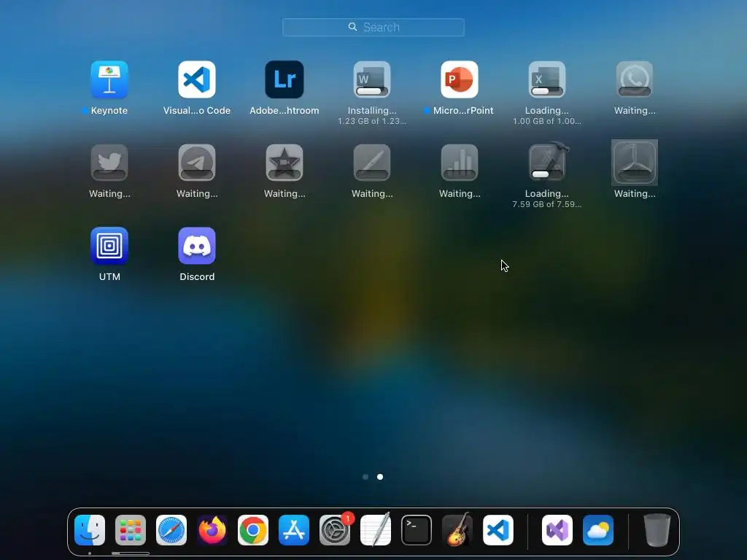Viewport: 747px width, 560px height.
Task: Open Microsoft PowerPoint icon
Action: [460, 79]
